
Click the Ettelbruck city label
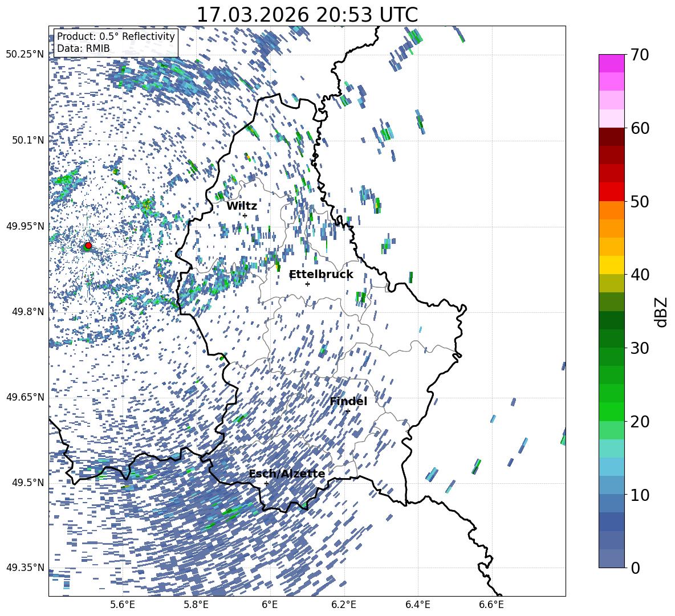[321, 275]
